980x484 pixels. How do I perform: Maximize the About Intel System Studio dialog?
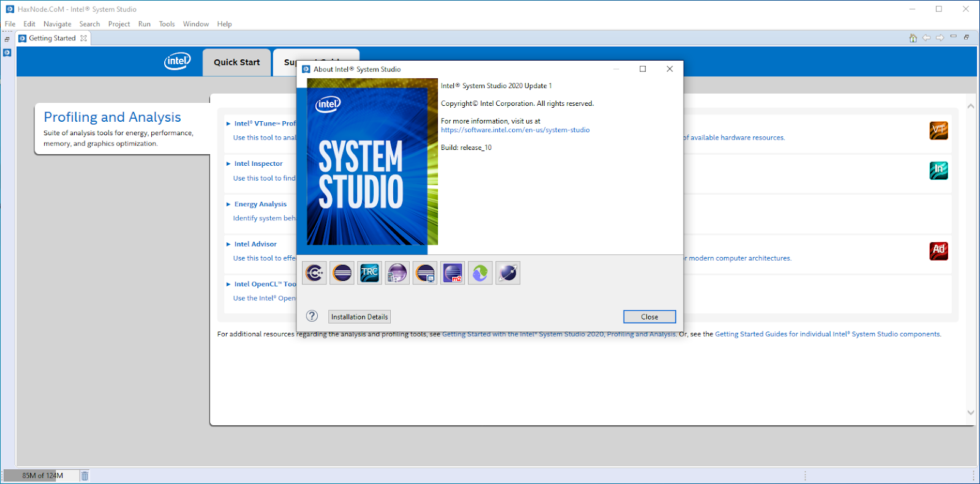[x=643, y=69]
